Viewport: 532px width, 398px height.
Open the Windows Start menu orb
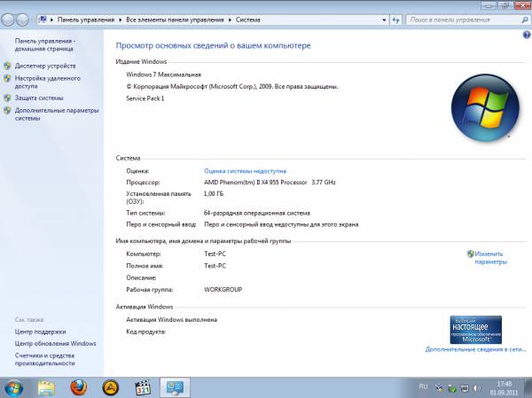click(13, 388)
